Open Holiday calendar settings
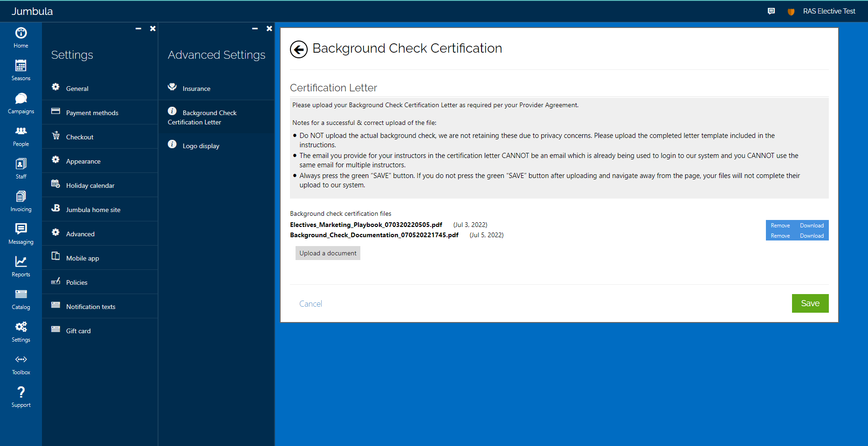 click(90, 185)
